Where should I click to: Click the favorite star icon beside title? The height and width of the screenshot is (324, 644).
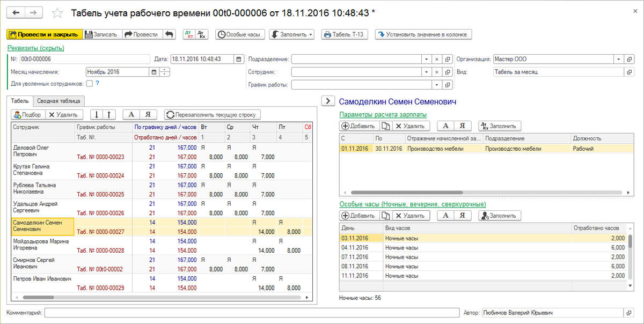(58, 13)
